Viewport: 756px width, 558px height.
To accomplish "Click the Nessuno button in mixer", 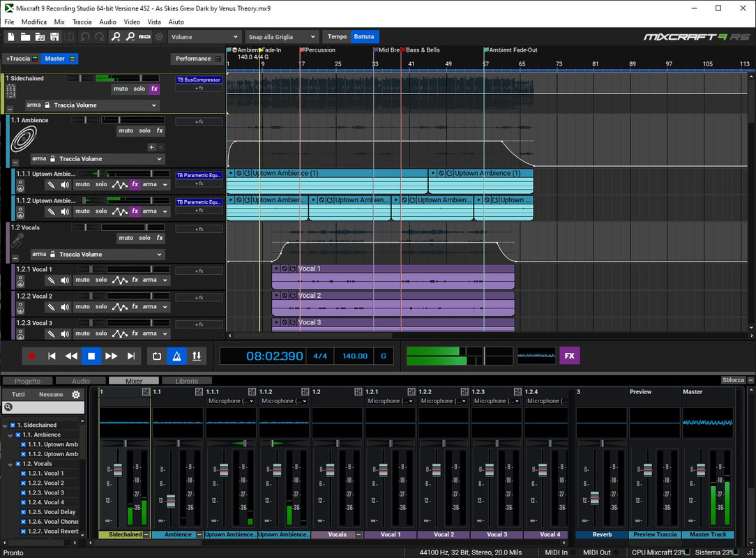I will pos(51,395).
